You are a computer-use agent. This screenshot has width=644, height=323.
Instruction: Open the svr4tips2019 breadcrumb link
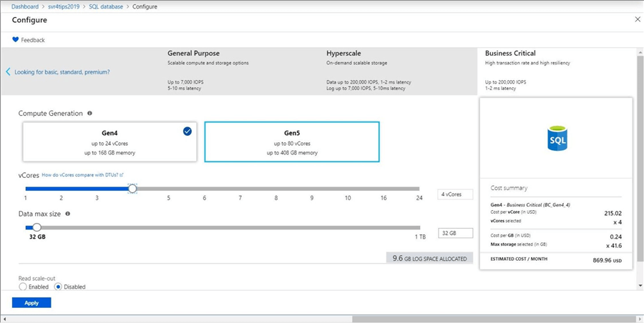tap(64, 6)
